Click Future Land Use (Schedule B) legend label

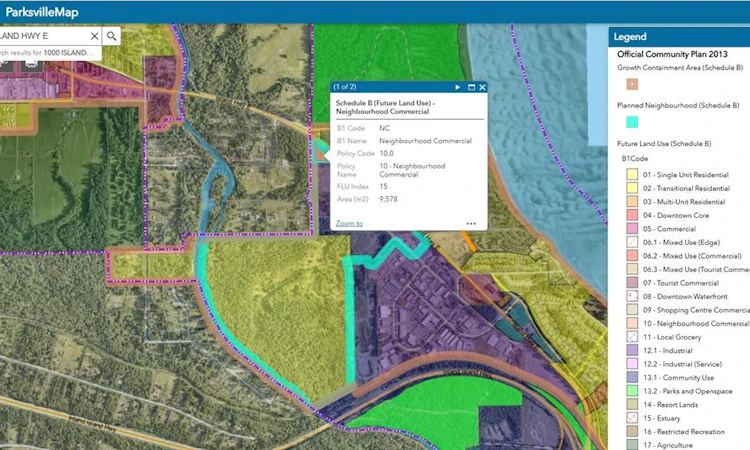point(664,143)
